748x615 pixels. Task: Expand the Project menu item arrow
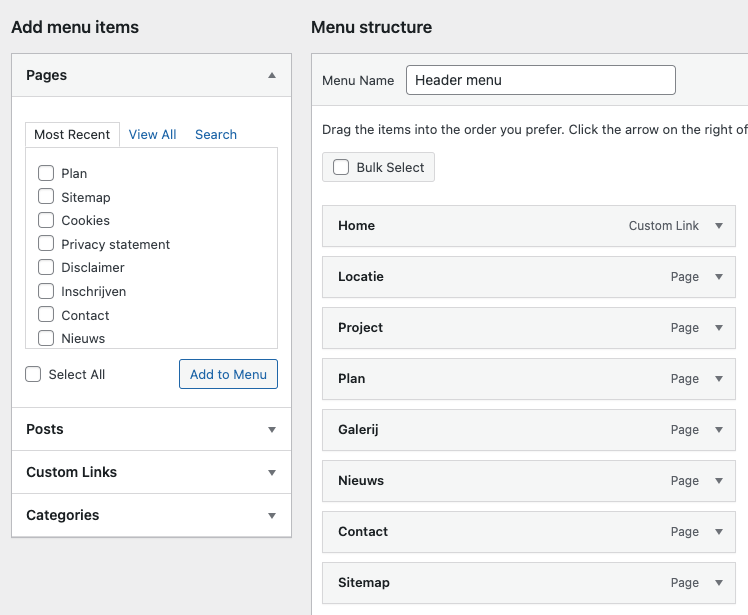[x=718, y=328]
